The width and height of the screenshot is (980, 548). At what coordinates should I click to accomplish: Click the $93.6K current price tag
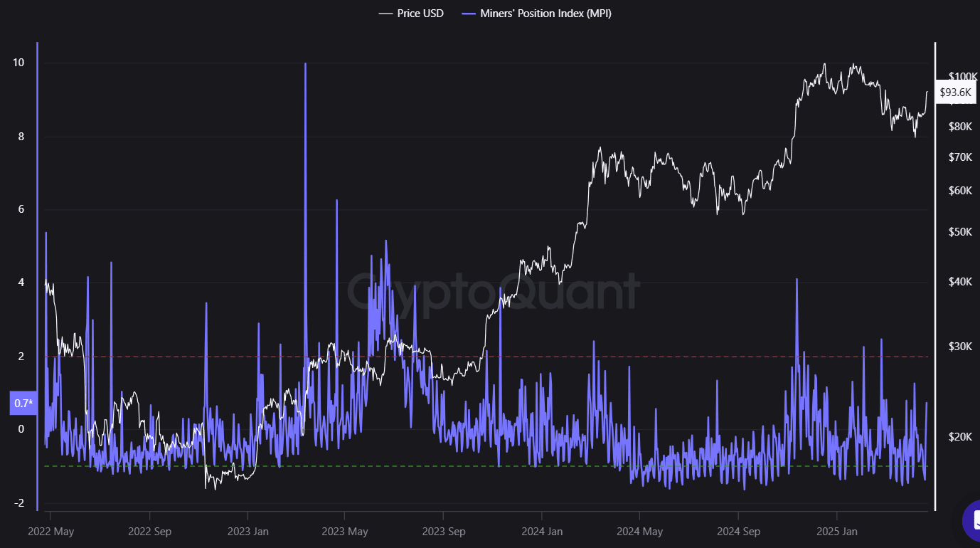click(955, 93)
